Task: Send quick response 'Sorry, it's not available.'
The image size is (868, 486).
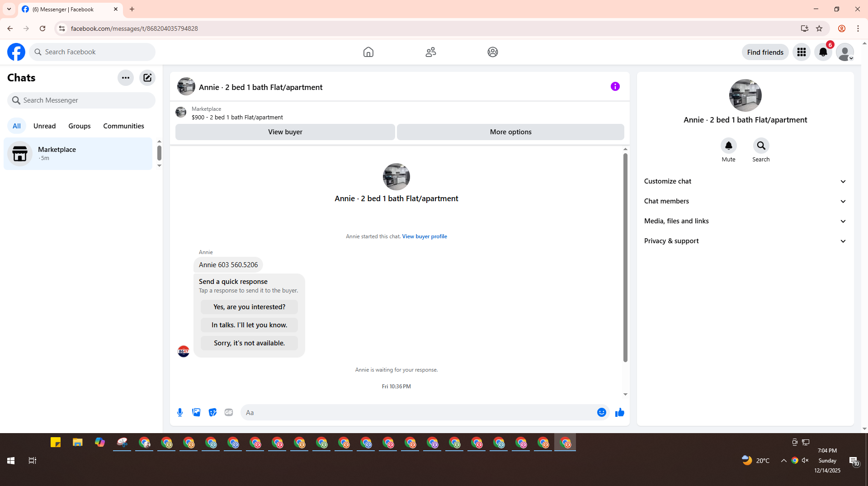Action: 249,343
